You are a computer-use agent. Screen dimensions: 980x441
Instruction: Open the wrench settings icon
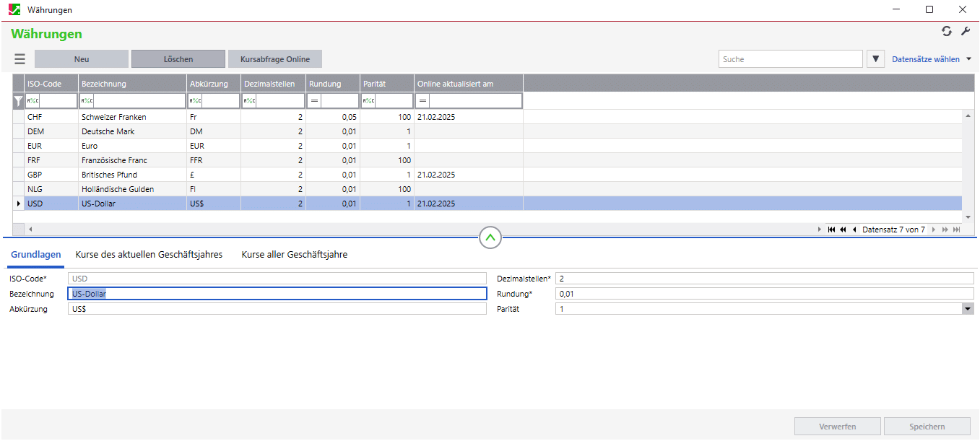point(966,31)
